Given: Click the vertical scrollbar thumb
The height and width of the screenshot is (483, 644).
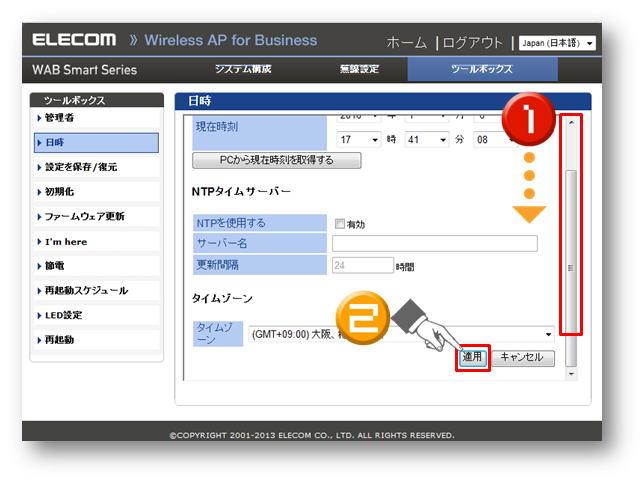Looking at the screenshot, I should click(571, 268).
